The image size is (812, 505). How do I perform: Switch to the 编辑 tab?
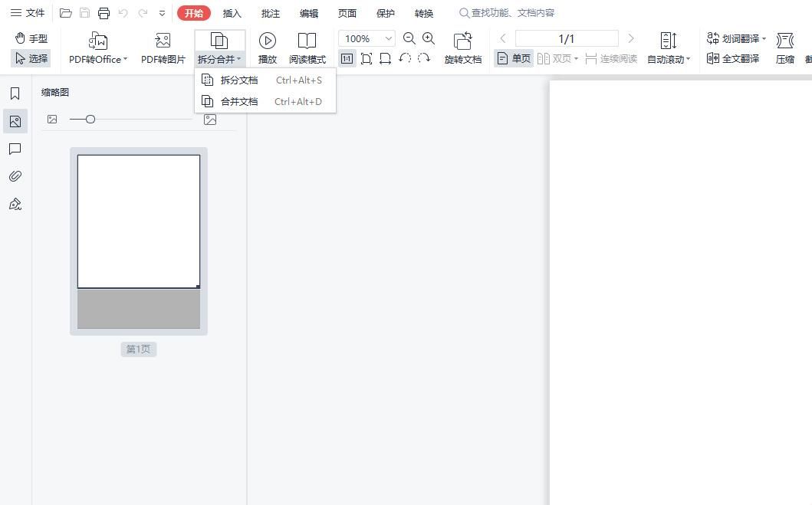point(309,13)
